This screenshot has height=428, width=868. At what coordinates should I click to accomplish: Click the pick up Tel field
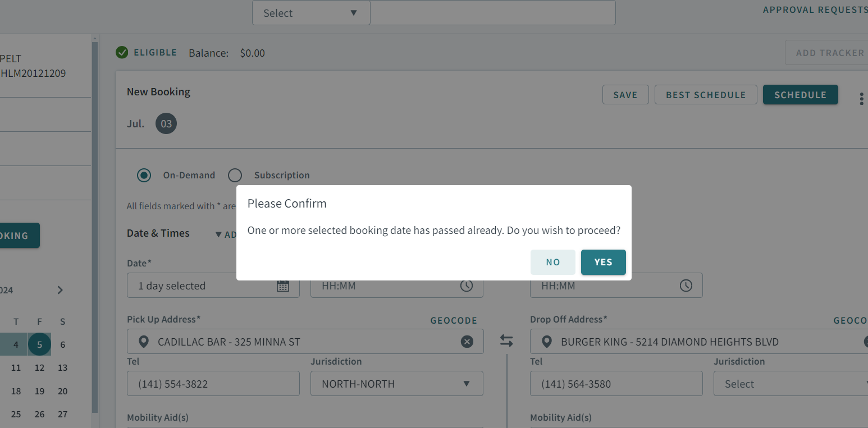coord(213,383)
